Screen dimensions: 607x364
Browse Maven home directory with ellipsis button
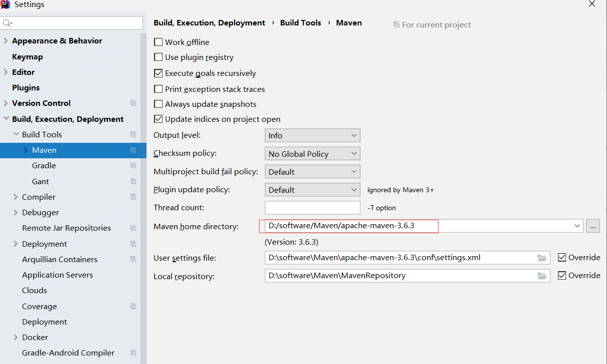click(x=593, y=226)
